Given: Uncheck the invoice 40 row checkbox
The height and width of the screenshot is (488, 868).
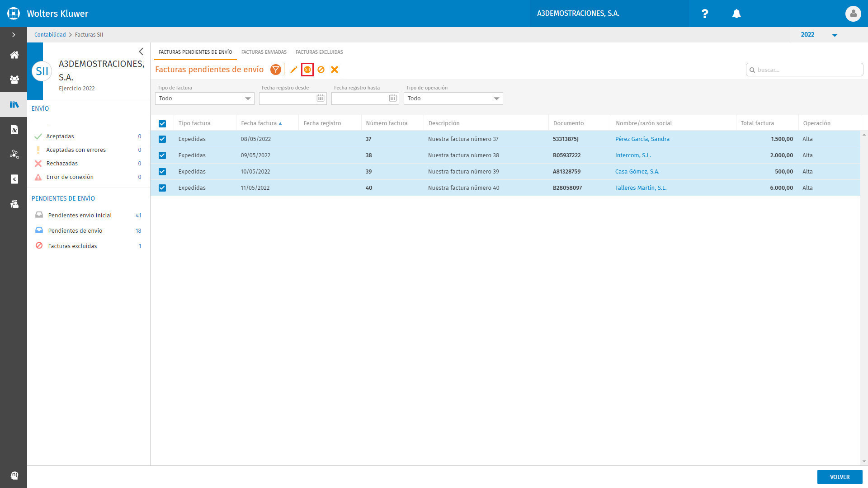Looking at the screenshot, I should [x=162, y=188].
